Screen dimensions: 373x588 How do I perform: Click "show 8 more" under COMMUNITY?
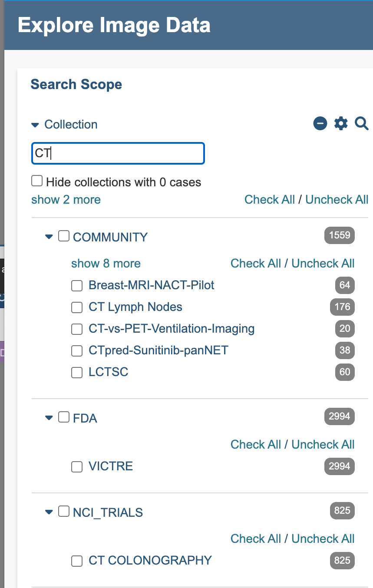[106, 263]
